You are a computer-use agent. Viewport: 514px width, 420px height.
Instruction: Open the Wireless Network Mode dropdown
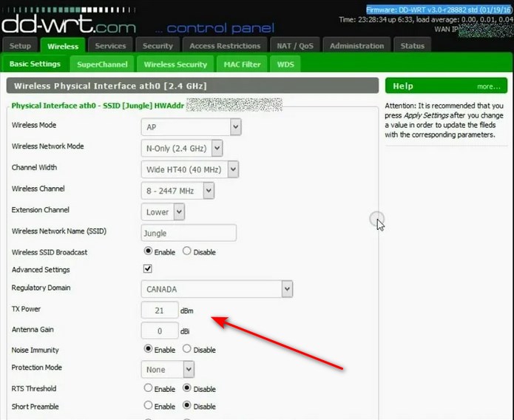point(182,148)
